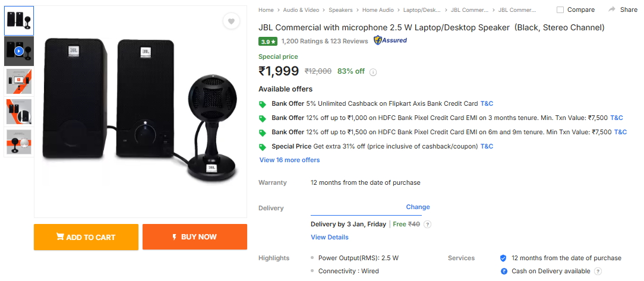Click the ADD TO CART button
This screenshot has width=644, height=281.
tap(86, 236)
